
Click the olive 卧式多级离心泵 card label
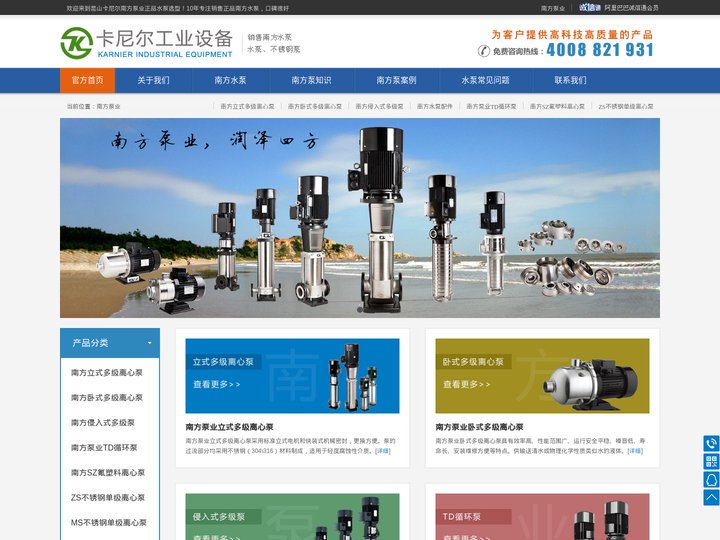pos(473,362)
